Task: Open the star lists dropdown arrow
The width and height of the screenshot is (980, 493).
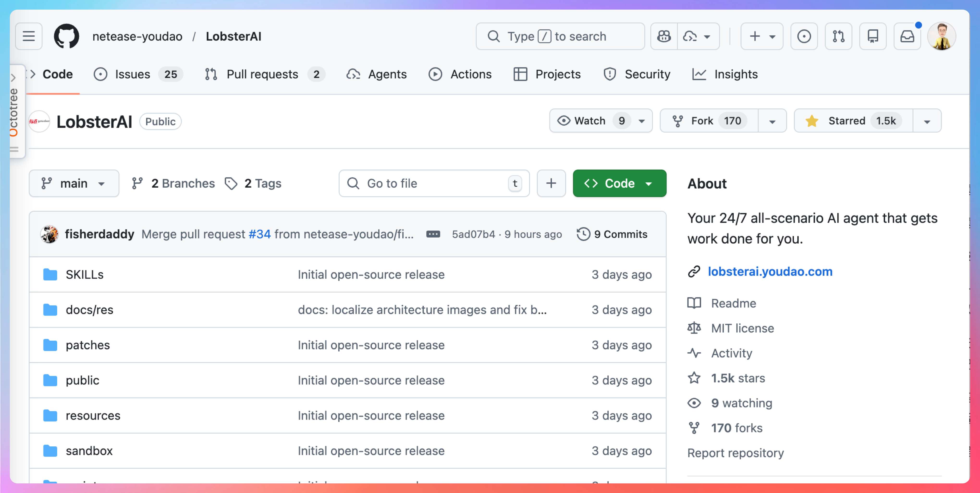Action: [927, 121]
